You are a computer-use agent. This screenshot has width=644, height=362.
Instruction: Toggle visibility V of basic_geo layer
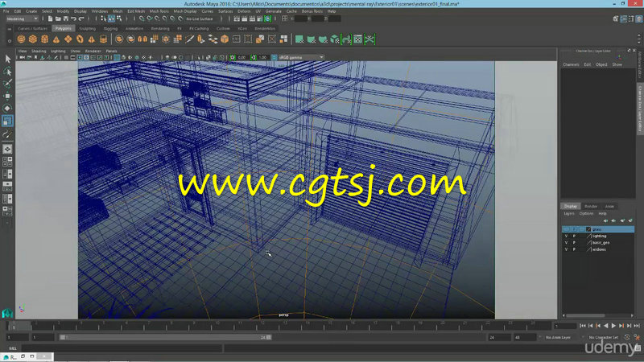567,243
